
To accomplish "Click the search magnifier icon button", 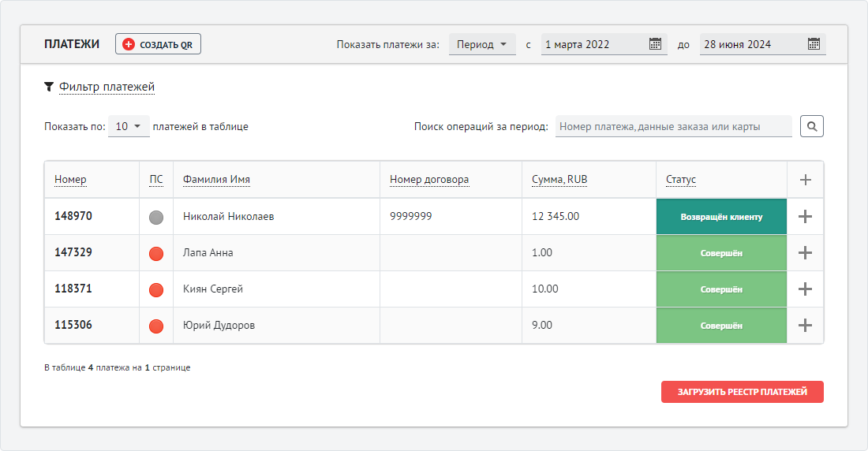I will tap(812, 126).
